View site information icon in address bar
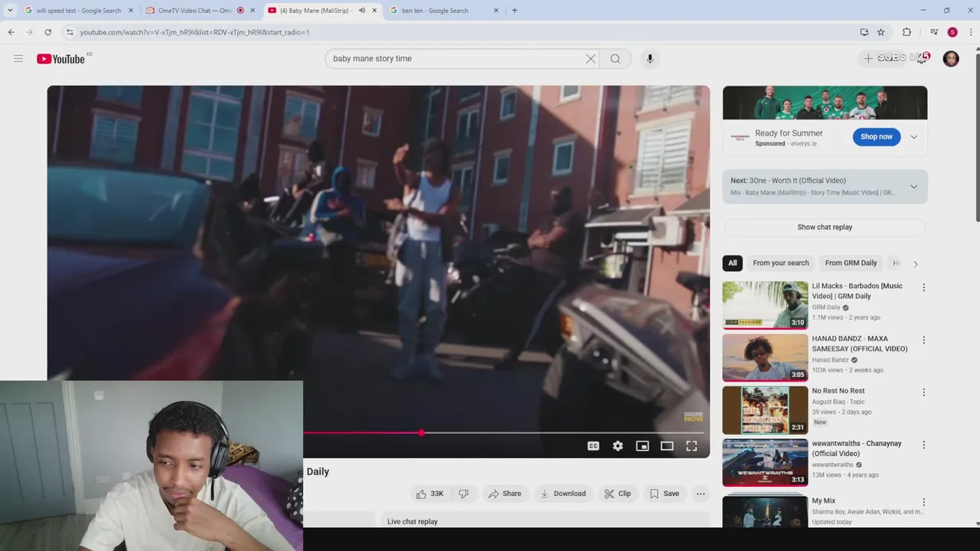 click(70, 32)
